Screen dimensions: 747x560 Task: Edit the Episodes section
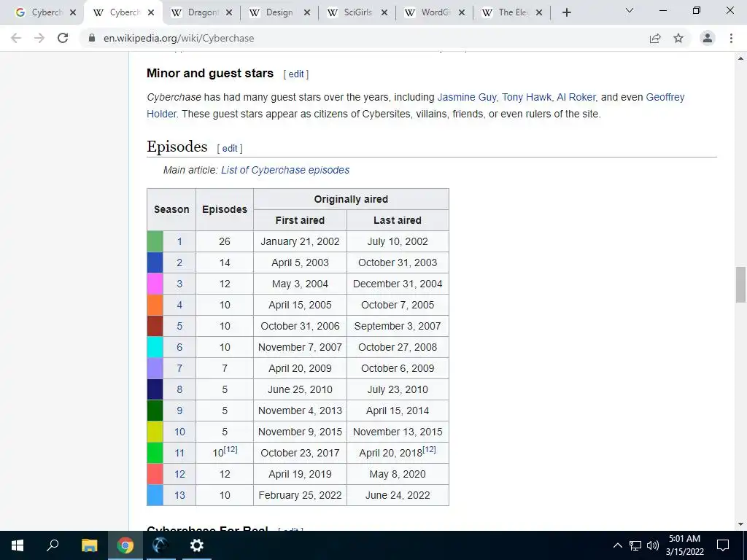tap(230, 148)
